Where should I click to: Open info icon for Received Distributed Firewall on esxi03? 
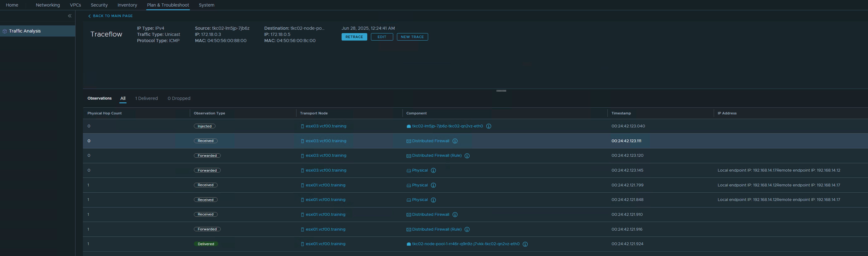click(x=455, y=141)
